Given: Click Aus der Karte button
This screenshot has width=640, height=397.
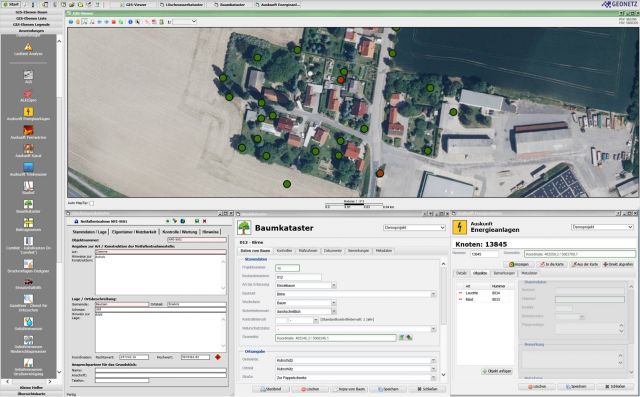Looking at the screenshot, I should click(585, 264).
